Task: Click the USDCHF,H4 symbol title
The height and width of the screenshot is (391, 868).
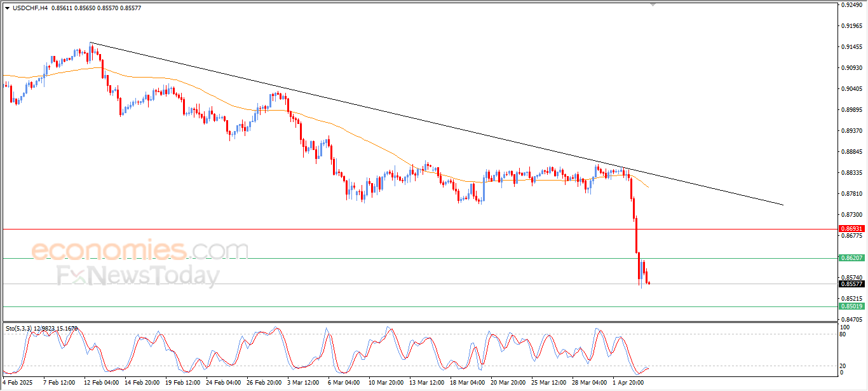Action: 29,8
